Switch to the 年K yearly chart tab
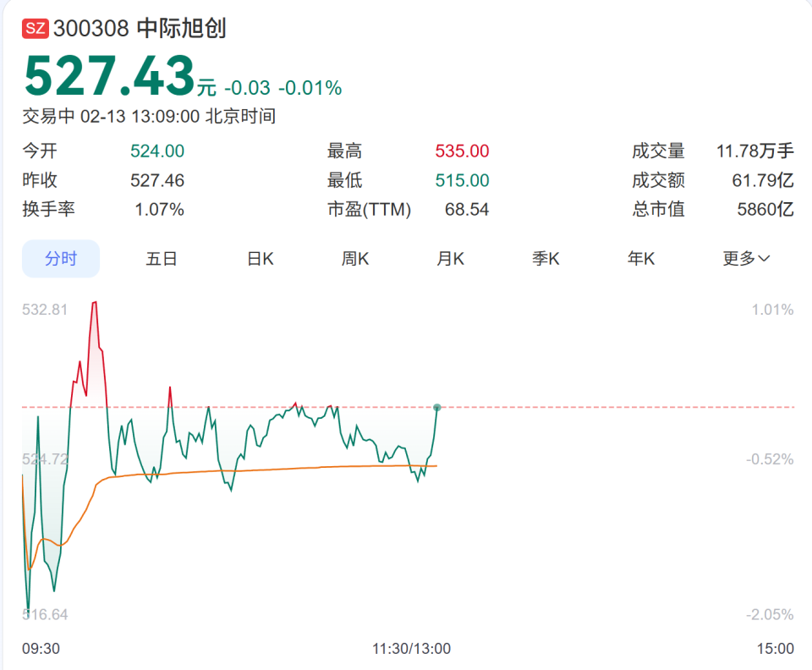The height and width of the screenshot is (670, 812). pos(640,259)
